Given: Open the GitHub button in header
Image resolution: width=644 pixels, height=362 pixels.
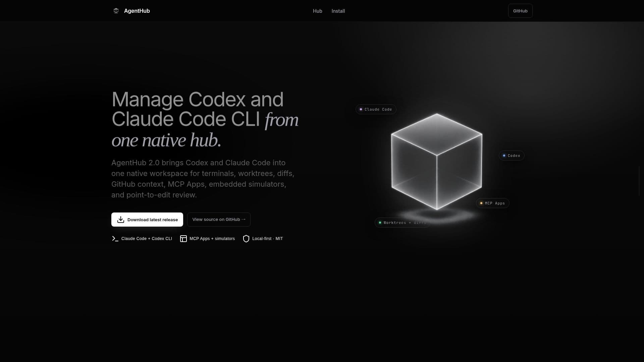Looking at the screenshot, I should click(520, 11).
